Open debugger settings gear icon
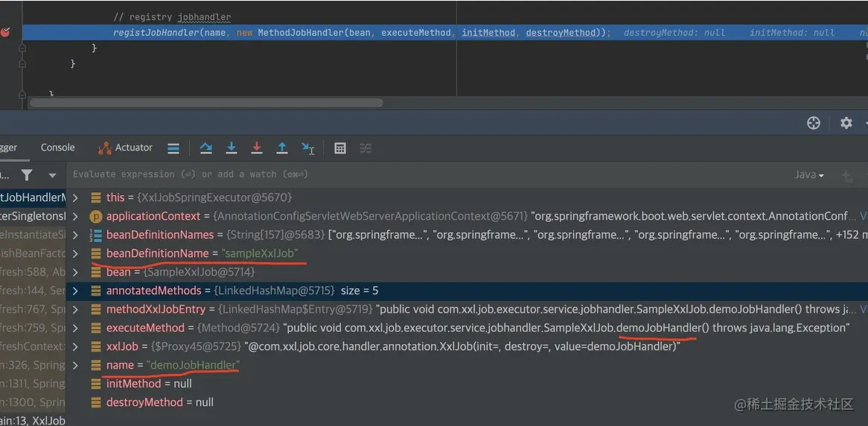This screenshot has height=426, width=868. click(846, 123)
